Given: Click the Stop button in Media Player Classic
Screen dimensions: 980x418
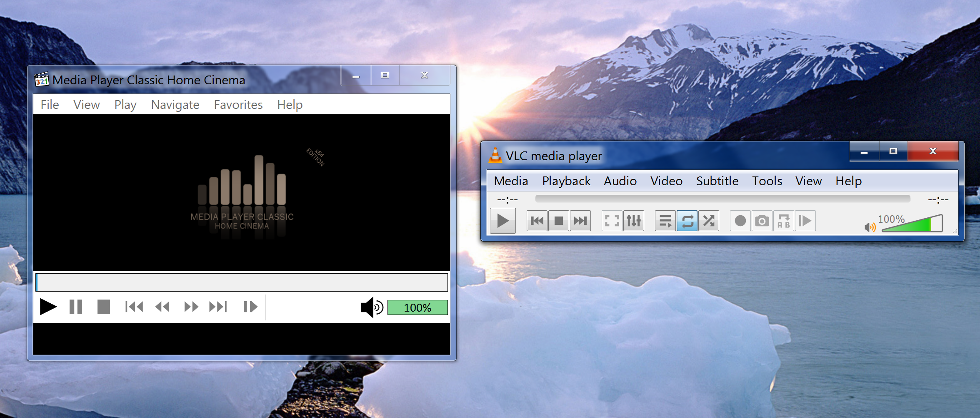Looking at the screenshot, I should coord(104,307).
